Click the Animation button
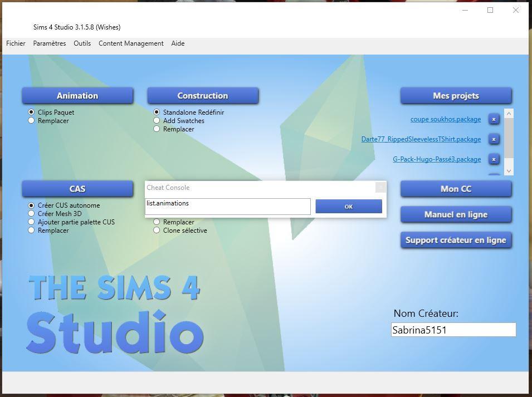 pos(77,96)
